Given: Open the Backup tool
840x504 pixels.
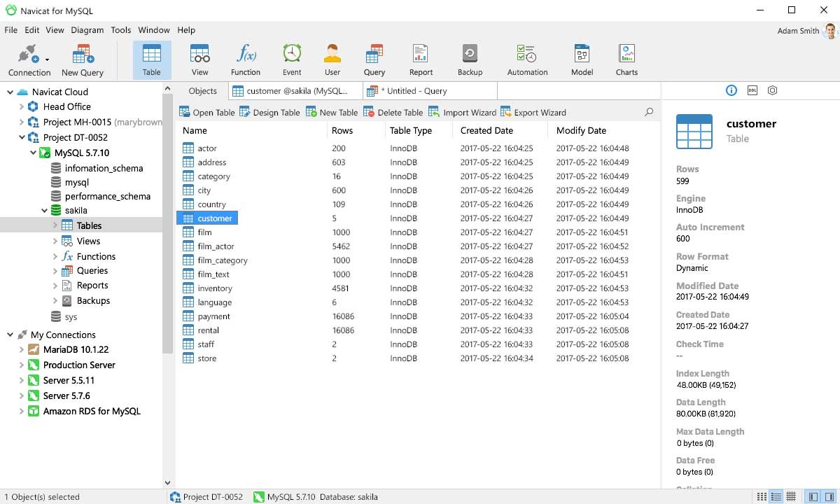Looking at the screenshot, I should 469,57.
